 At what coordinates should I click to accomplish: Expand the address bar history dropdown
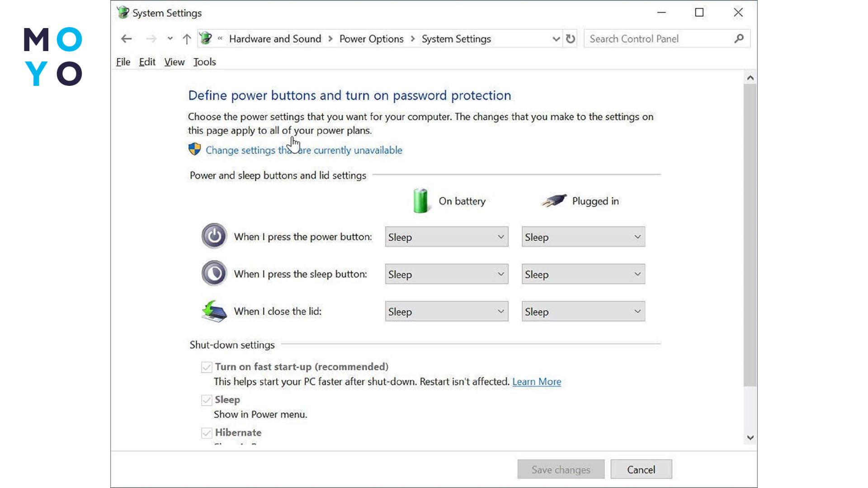pyautogui.click(x=556, y=39)
